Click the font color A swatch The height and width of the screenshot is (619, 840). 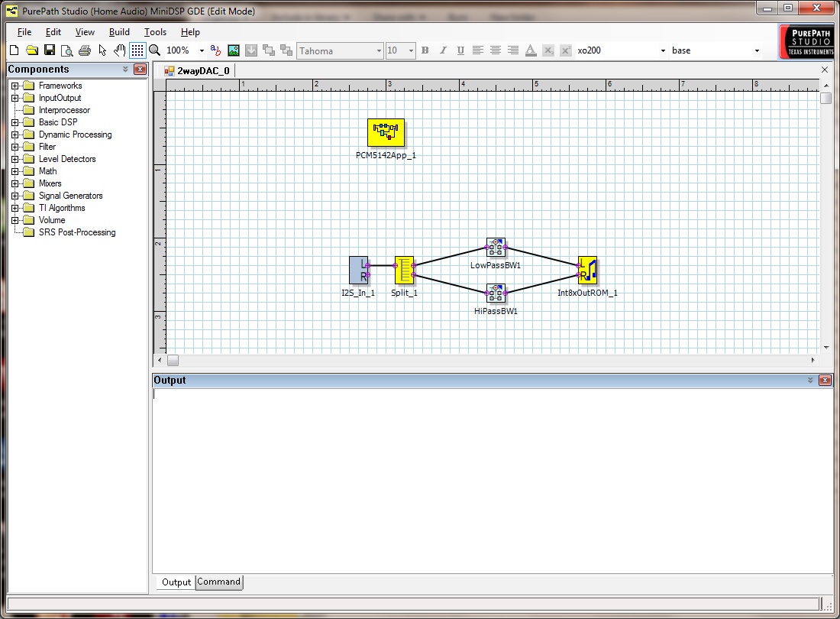tap(531, 50)
